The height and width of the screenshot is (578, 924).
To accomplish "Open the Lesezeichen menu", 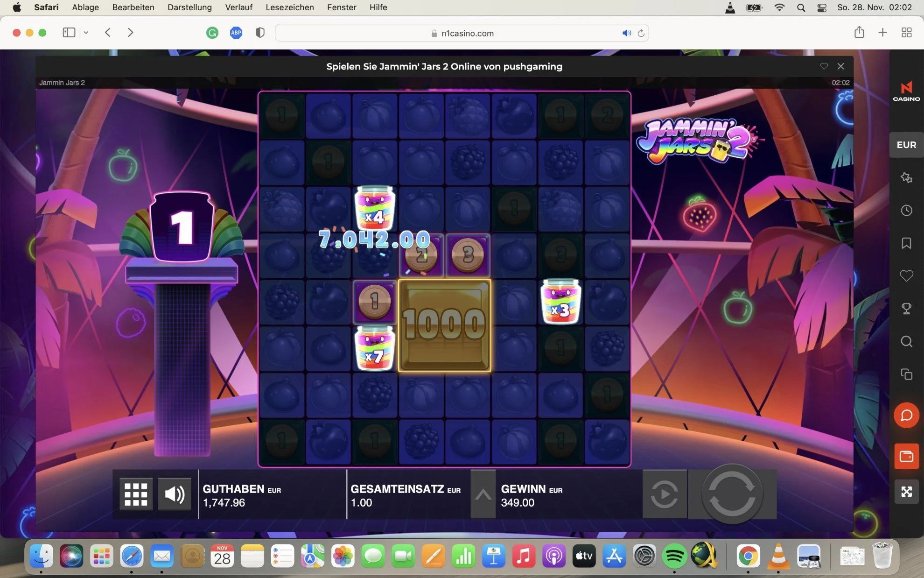I will (290, 7).
